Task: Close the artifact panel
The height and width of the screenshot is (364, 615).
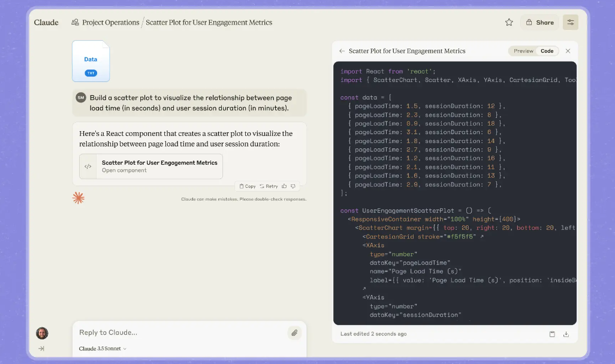Action: (x=568, y=51)
